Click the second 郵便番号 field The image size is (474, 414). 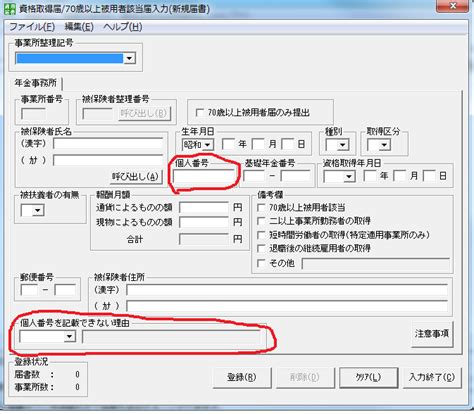(65, 290)
